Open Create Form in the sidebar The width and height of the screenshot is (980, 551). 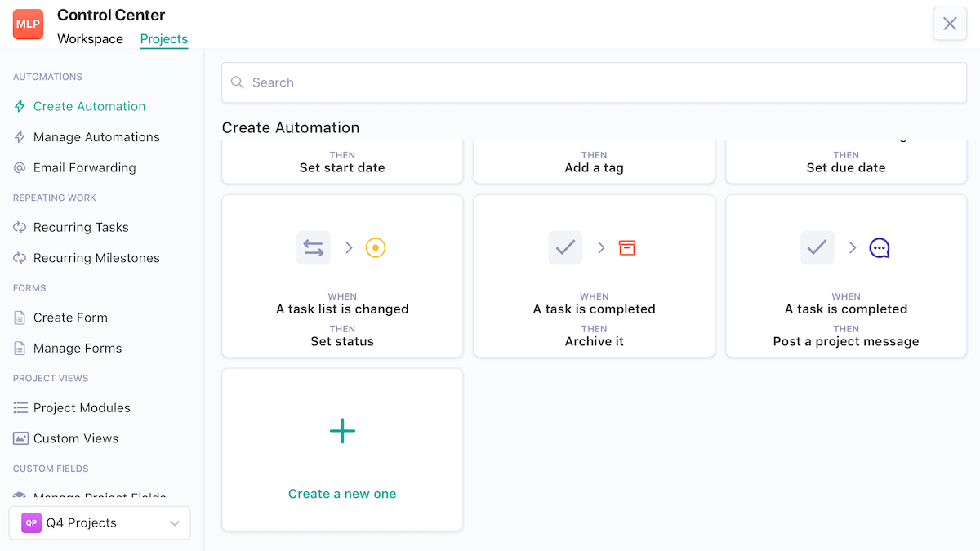70,318
